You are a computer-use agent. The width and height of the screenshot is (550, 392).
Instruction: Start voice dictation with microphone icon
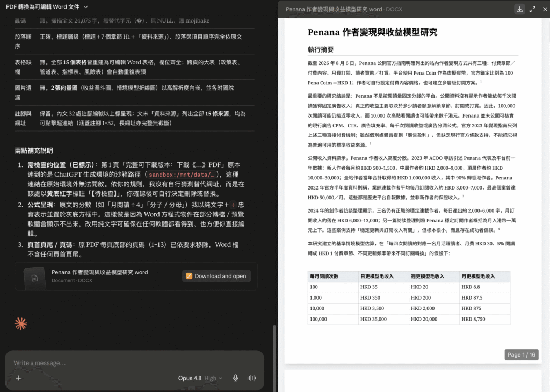236,378
